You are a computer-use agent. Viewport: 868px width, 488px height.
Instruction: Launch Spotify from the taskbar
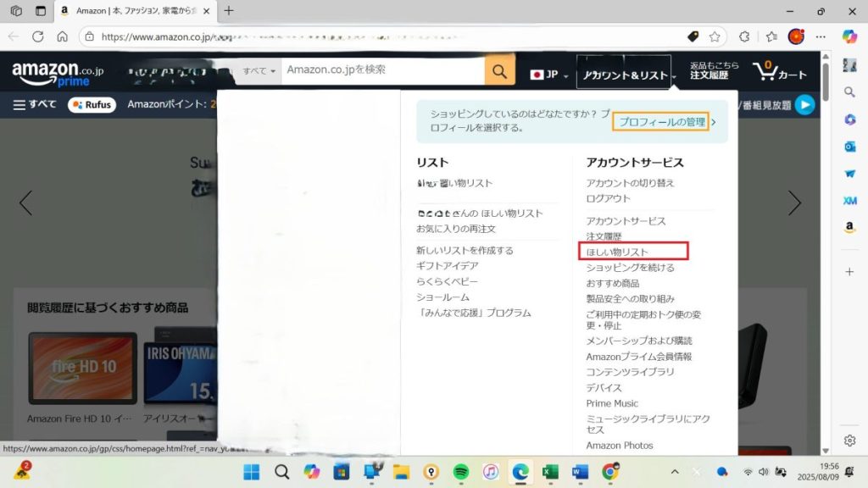pos(460,472)
